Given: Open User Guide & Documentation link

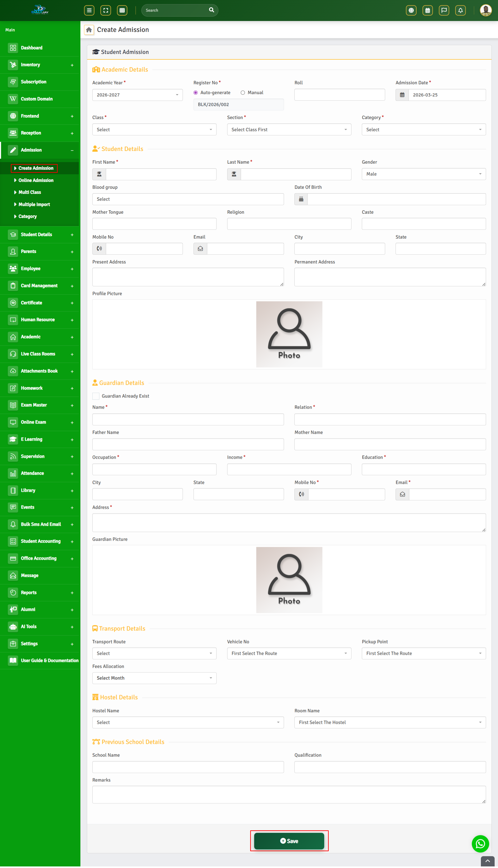Looking at the screenshot, I should (49, 660).
